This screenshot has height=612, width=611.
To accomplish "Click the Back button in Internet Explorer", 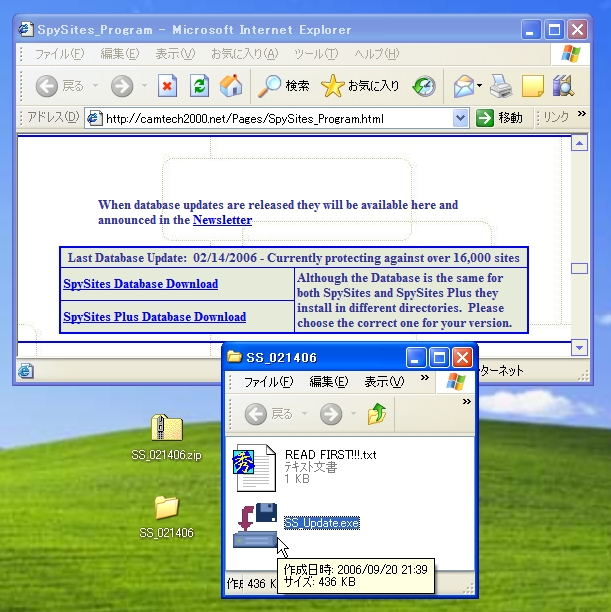I will click(x=59, y=86).
